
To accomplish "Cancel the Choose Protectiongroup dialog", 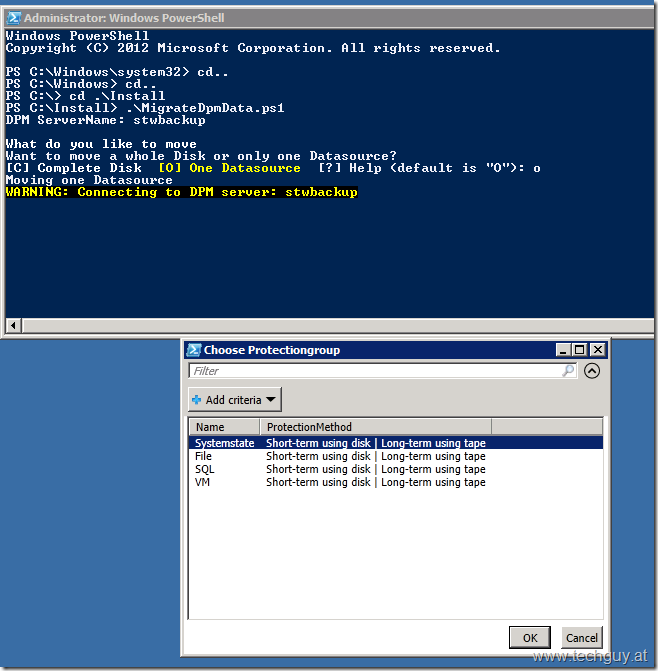I will point(581,638).
